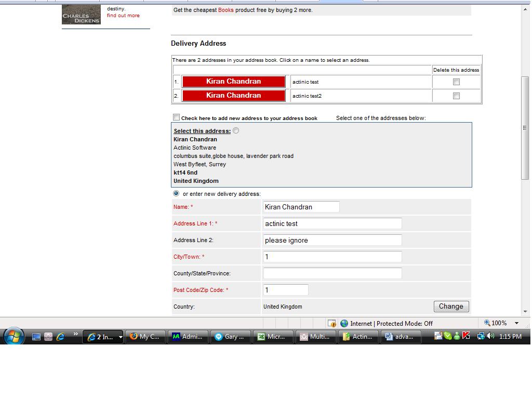Viewport: 532px width, 399px height.
Task: Expand the Internet Explorer taskbar group arrow
Action: tap(121, 337)
